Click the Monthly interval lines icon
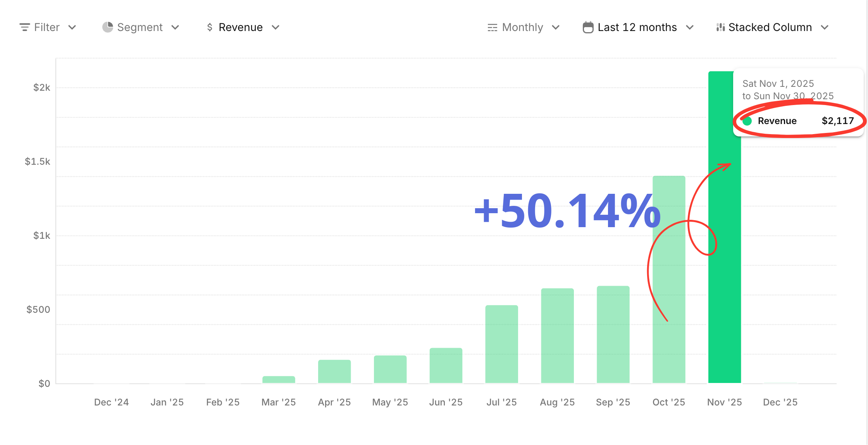The height and width of the screenshot is (445, 868). pos(492,28)
